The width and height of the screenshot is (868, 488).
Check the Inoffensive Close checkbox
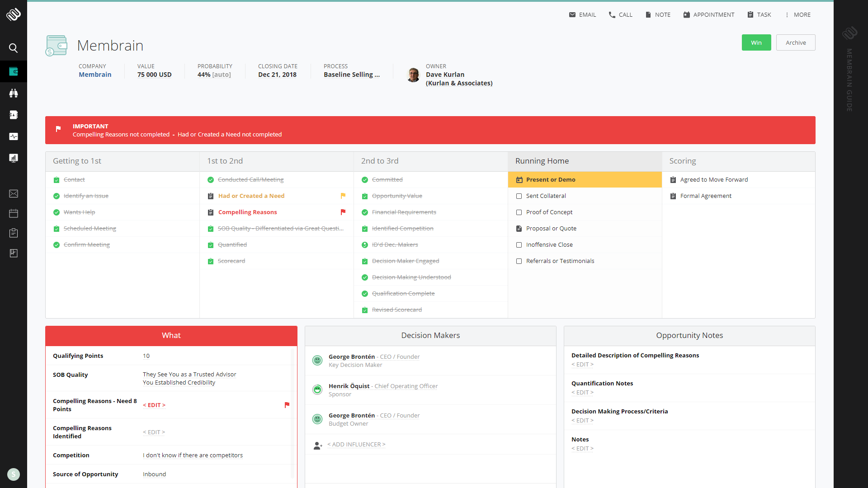click(x=518, y=244)
